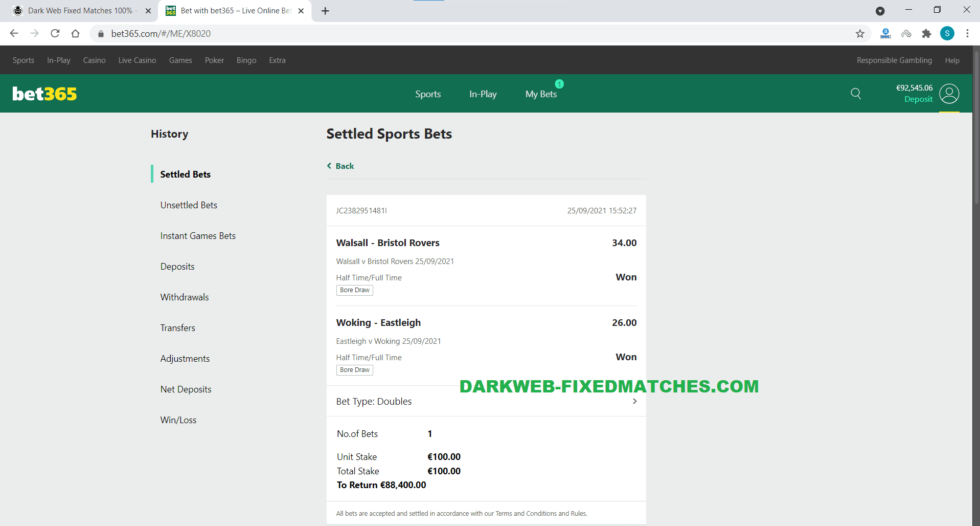Image resolution: width=980 pixels, height=526 pixels.
Task: Click the address bar URL
Action: point(161,34)
